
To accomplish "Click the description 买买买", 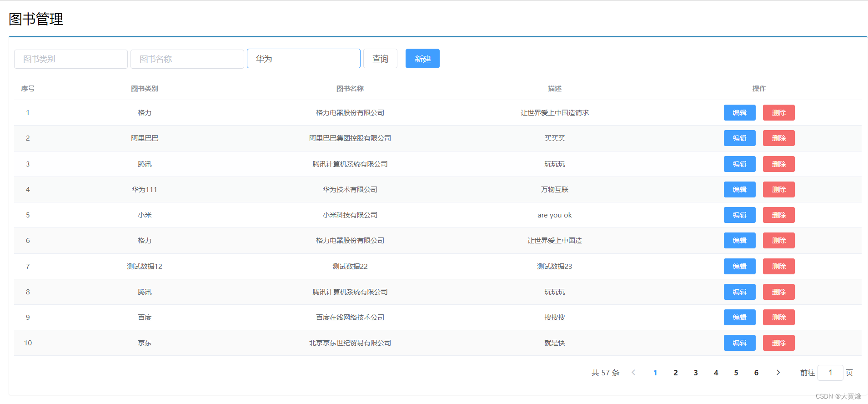I will click(x=555, y=138).
